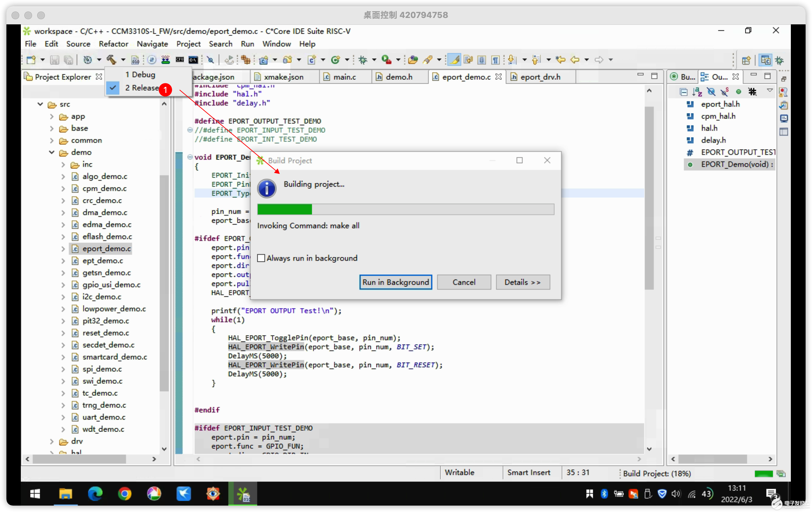The height and width of the screenshot is (512, 812).
Task: Click the build progress bar indicator
Action: click(x=405, y=209)
